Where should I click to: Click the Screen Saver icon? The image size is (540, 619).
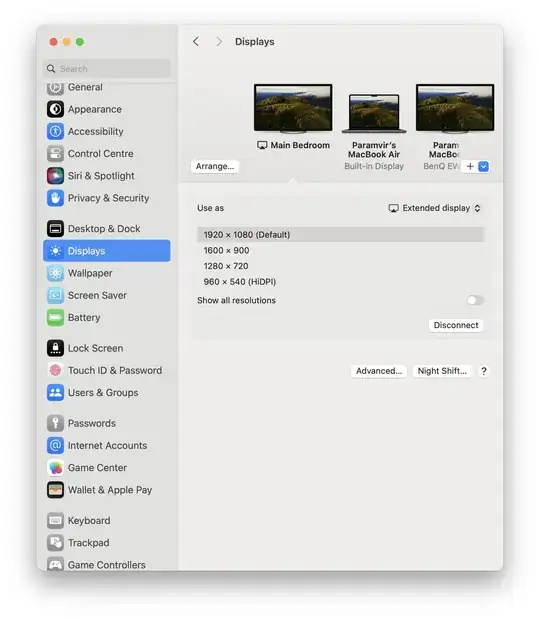pyautogui.click(x=55, y=295)
